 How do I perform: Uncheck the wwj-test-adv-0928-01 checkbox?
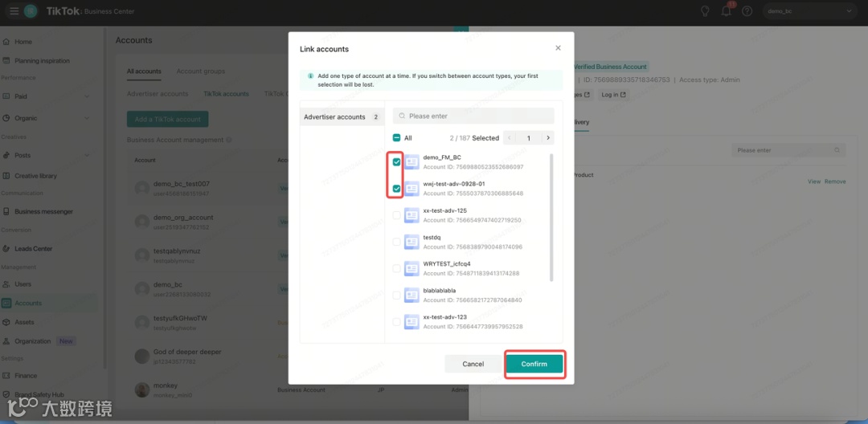pyautogui.click(x=396, y=189)
